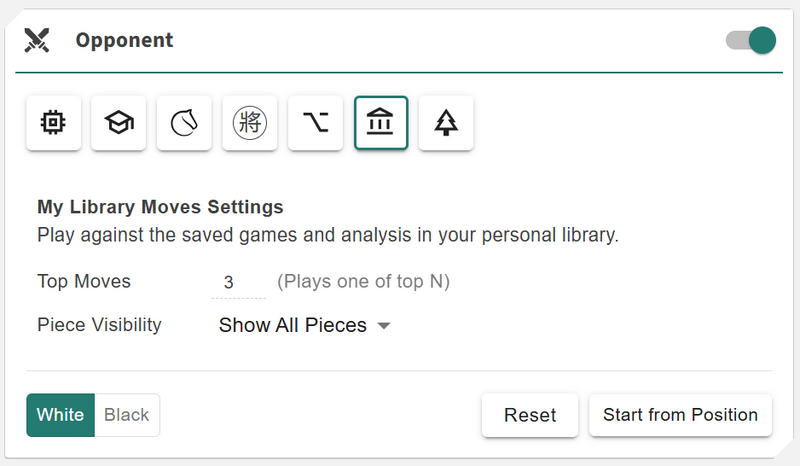This screenshot has width=800, height=466.
Task: Select the library building opponent icon
Action: [x=381, y=123]
